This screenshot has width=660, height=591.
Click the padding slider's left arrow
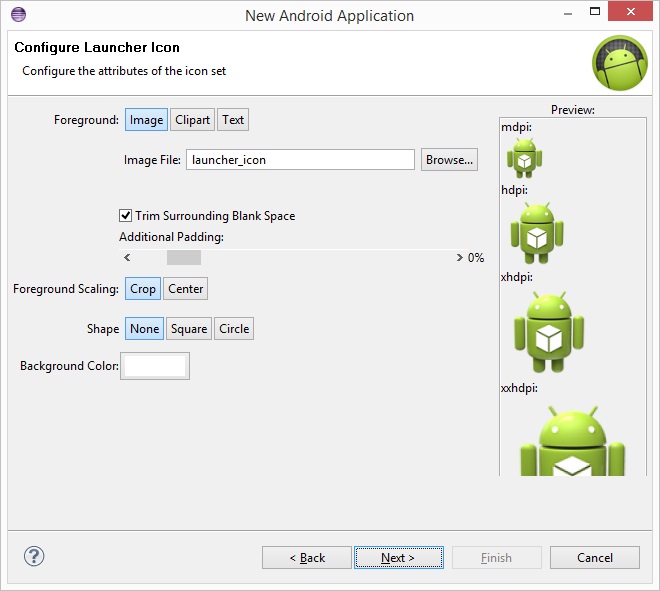127,258
